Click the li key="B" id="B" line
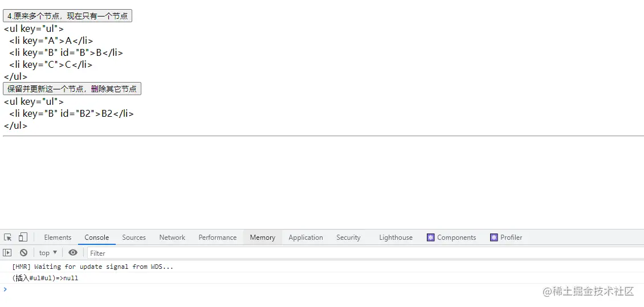 (x=66, y=52)
